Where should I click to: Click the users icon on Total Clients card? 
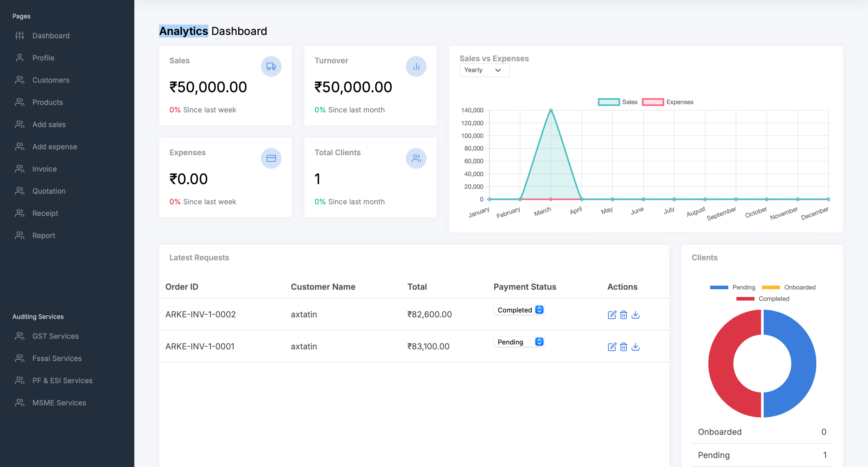(x=416, y=158)
